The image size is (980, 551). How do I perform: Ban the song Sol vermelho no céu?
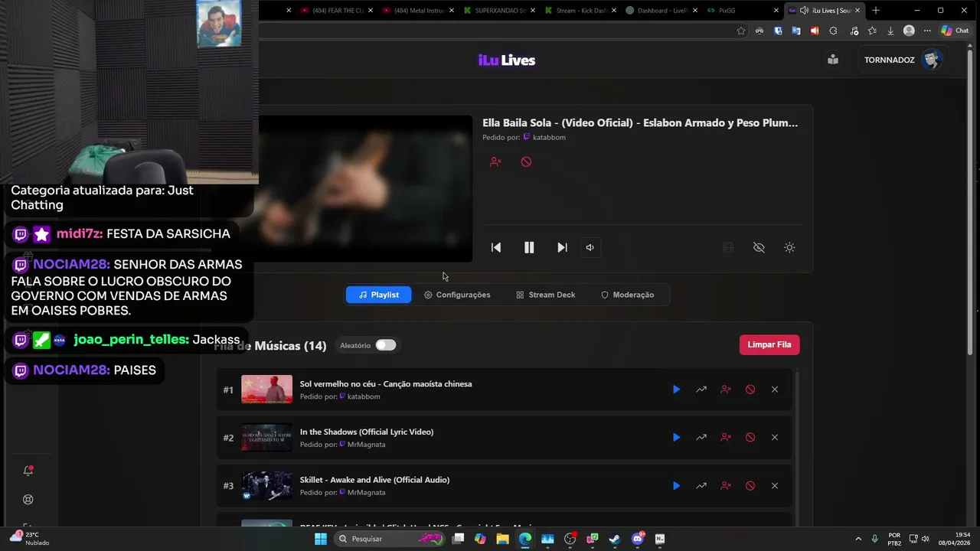tap(750, 390)
